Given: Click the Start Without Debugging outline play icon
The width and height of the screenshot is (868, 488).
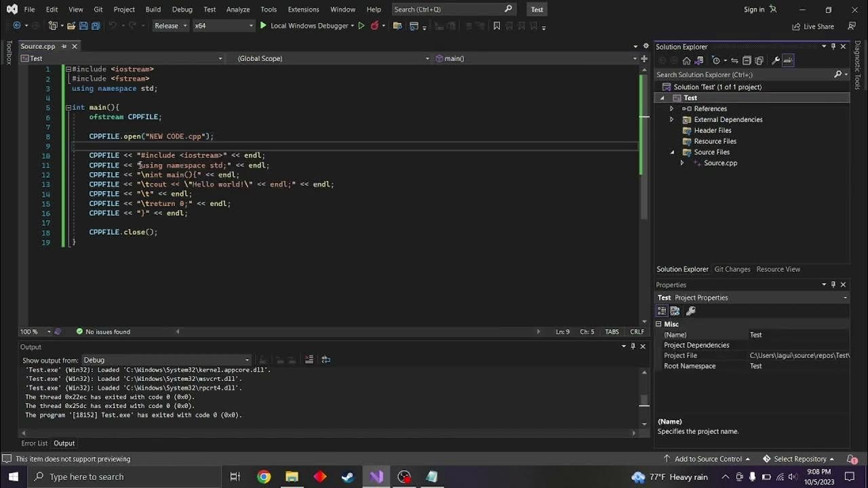Looking at the screenshot, I should [x=361, y=26].
